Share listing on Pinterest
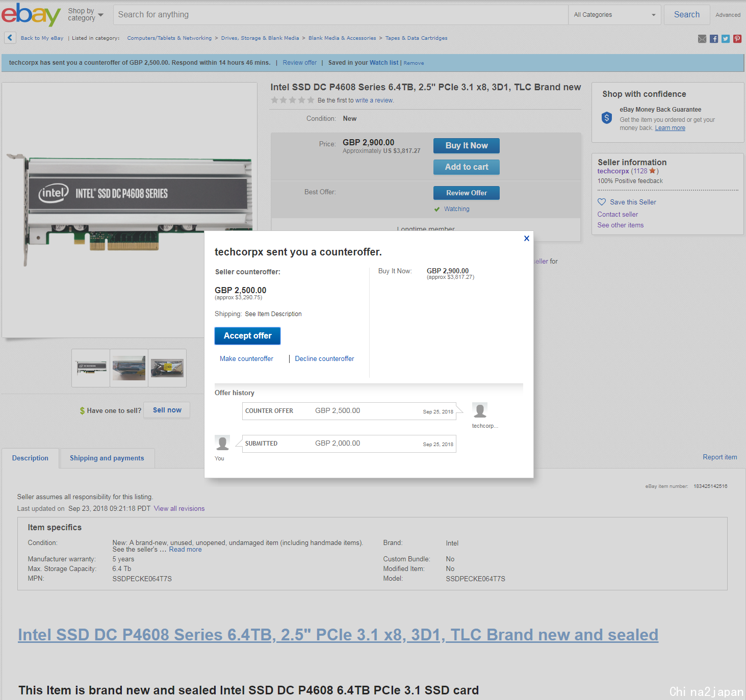This screenshot has height=700, width=746. [x=737, y=39]
